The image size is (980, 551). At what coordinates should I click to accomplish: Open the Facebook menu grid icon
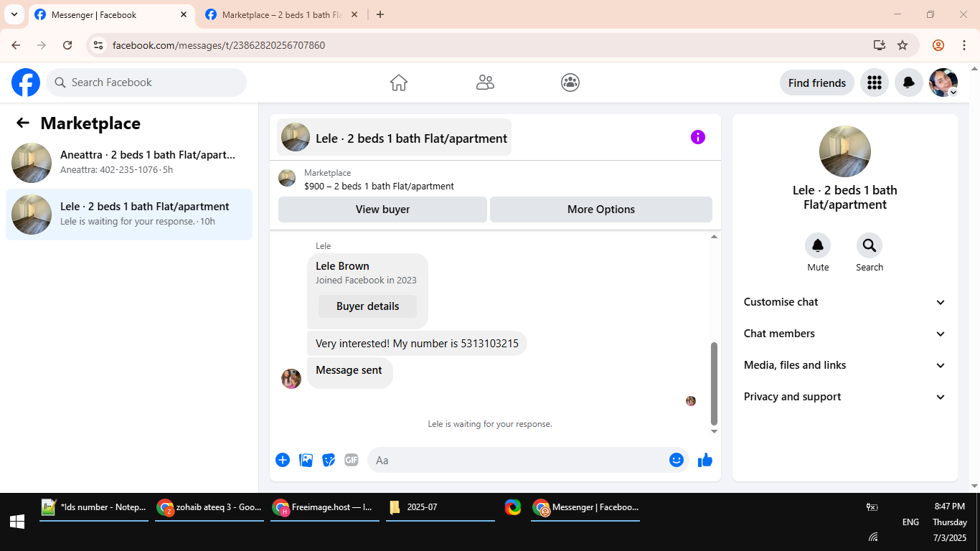874,83
